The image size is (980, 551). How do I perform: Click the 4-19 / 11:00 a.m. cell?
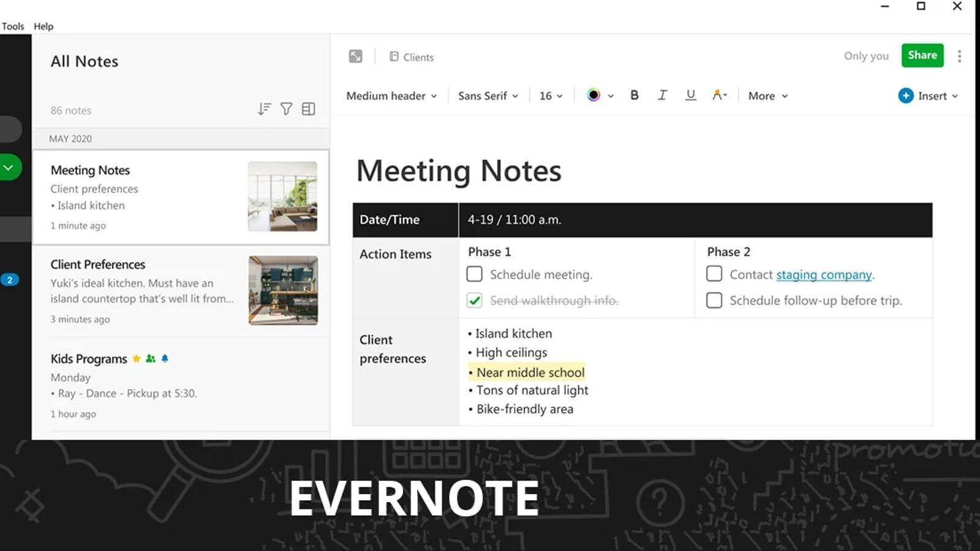[x=696, y=220]
